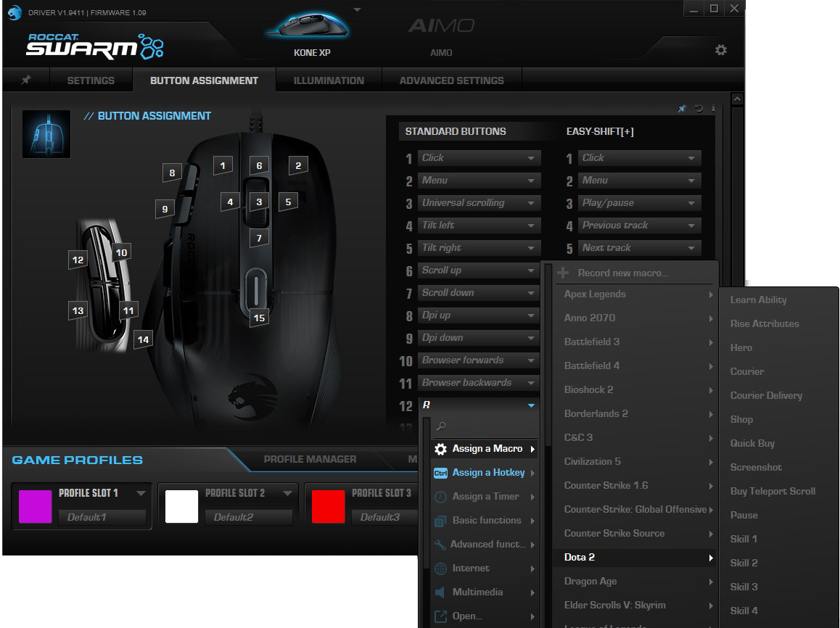Viewport: 840px width, 628px height.
Task: Select the Learn Ability macro
Action: 759,299
